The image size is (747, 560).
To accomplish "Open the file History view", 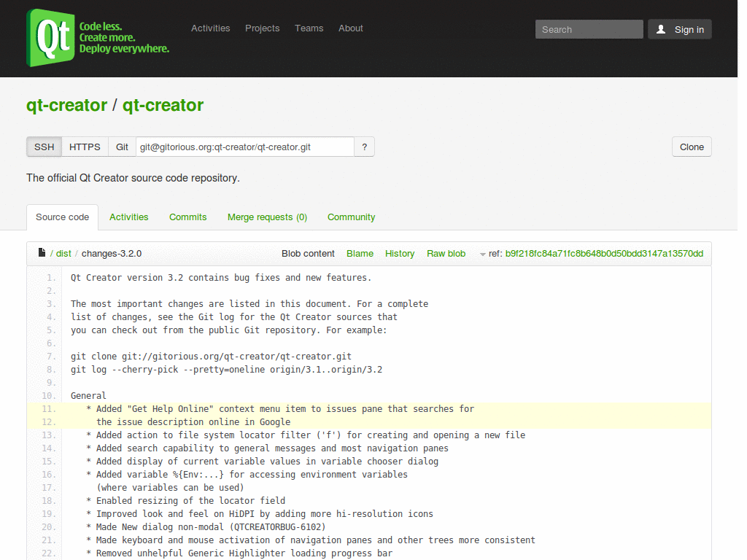I will [400, 254].
